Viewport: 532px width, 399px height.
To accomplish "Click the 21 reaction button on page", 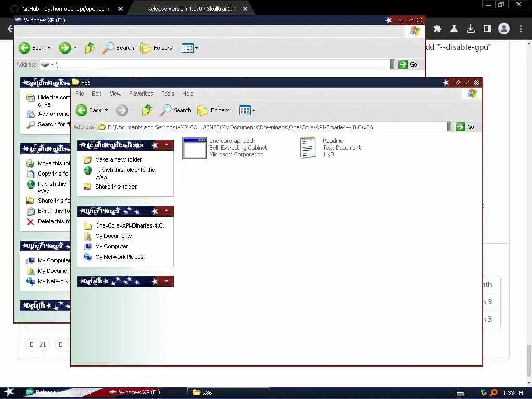I will [x=38, y=344].
